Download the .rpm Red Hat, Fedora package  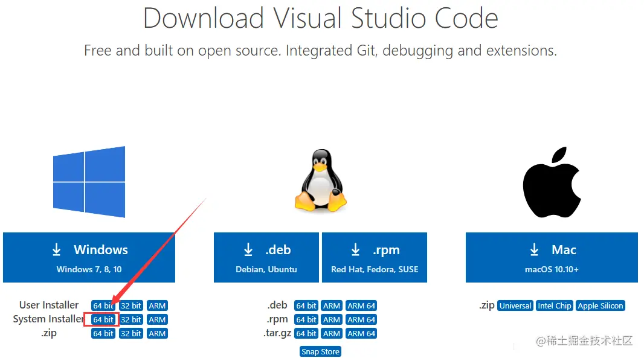(x=375, y=257)
